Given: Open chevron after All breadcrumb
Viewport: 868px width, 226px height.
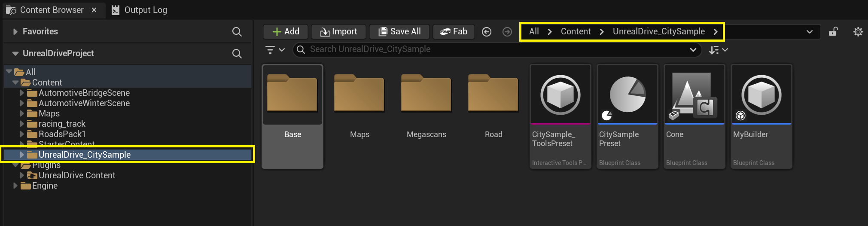Looking at the screenshot, I should click(550, 32).
